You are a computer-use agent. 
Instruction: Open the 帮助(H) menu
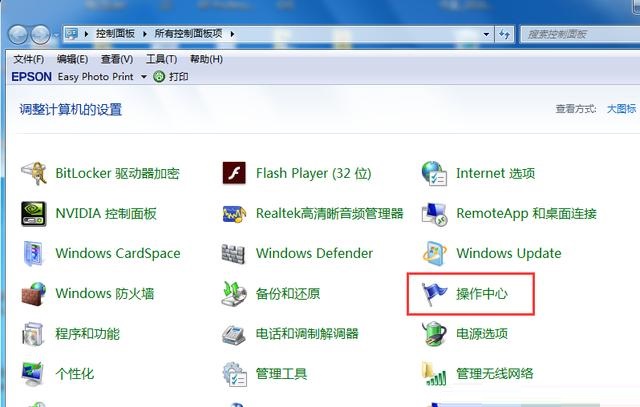[x=207, y=59]
